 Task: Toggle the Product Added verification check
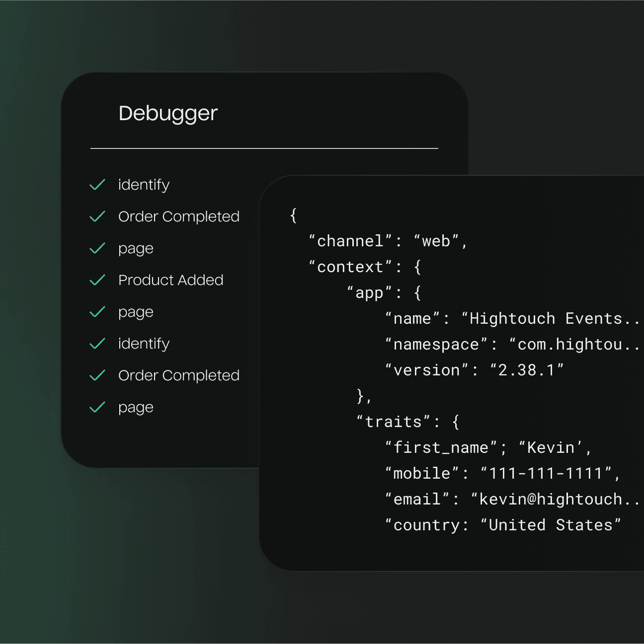98,280
